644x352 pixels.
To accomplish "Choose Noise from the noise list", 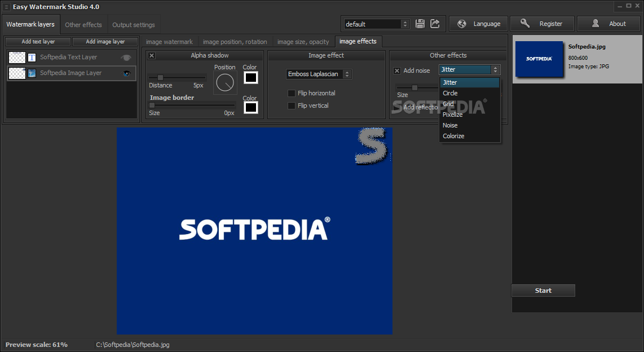I will 469,125.
